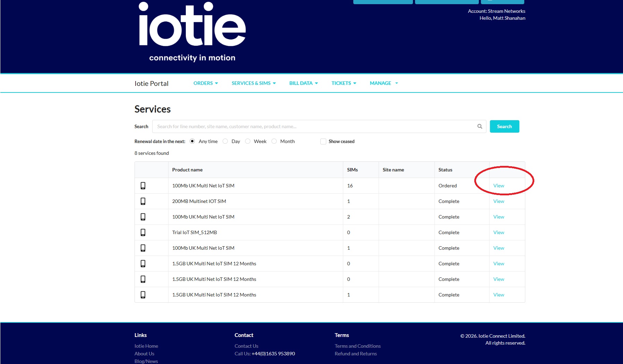Open the Manage dropdown
The height and width of the screenshot is (364, 623).
383,83
